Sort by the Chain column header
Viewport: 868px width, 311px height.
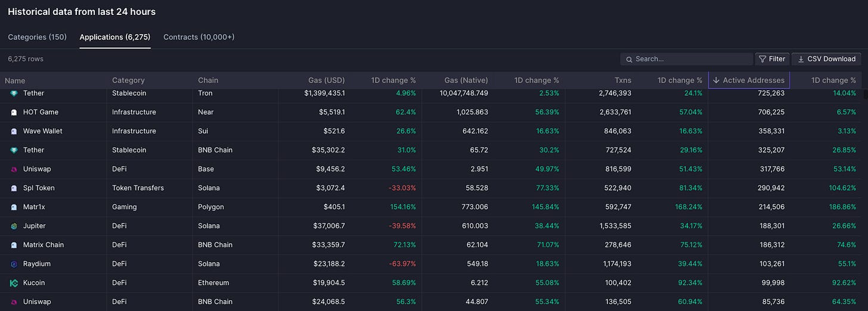pos(208,80)
